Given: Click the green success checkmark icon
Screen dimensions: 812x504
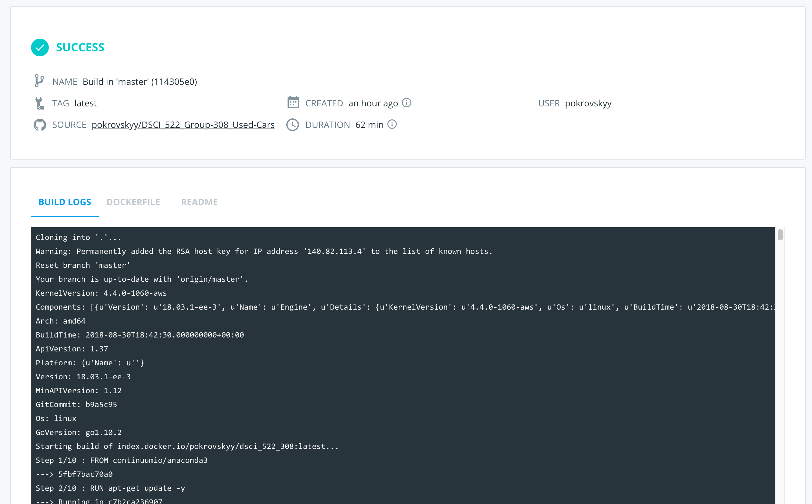Looking at the screenshot, I should (x=40, y=47).
